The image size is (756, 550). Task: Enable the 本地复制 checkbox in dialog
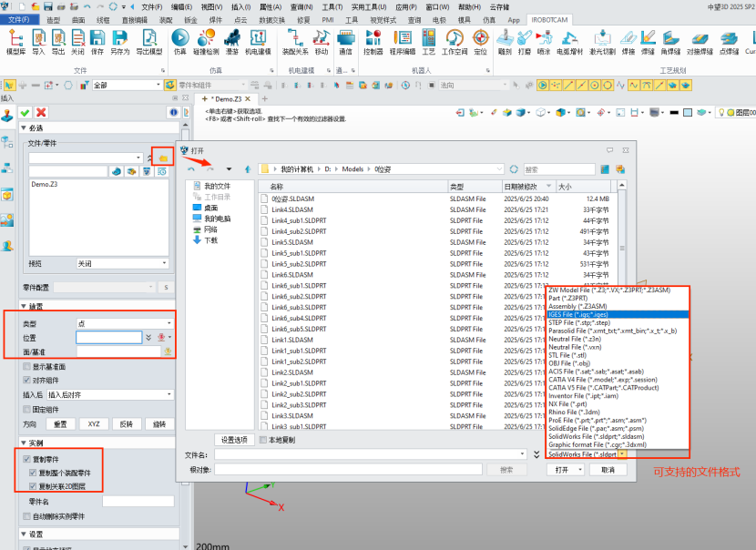[263, 440]
